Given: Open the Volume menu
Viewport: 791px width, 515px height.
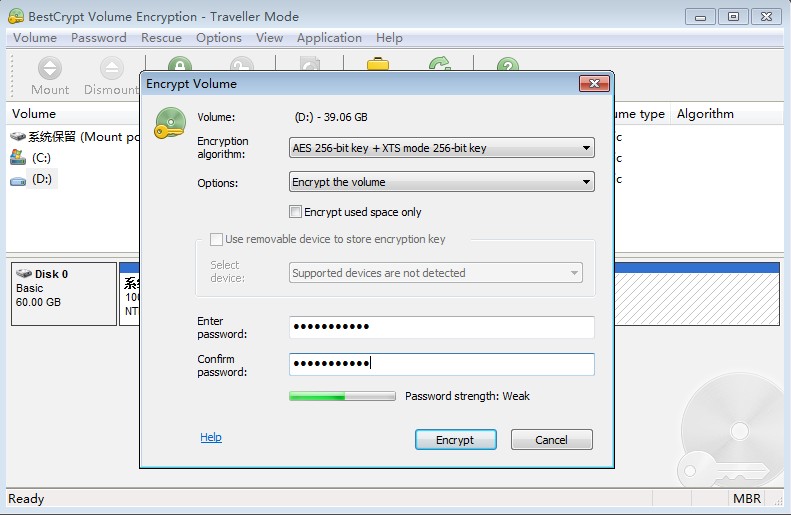Looking at the screenshot, I should pyautogui.click(x=35, y=38).
